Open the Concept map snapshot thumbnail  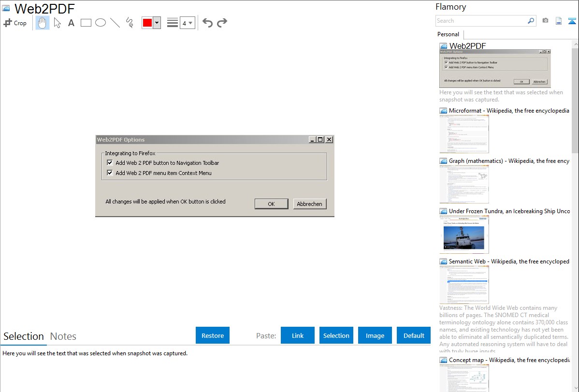click(x=464, y=378)
